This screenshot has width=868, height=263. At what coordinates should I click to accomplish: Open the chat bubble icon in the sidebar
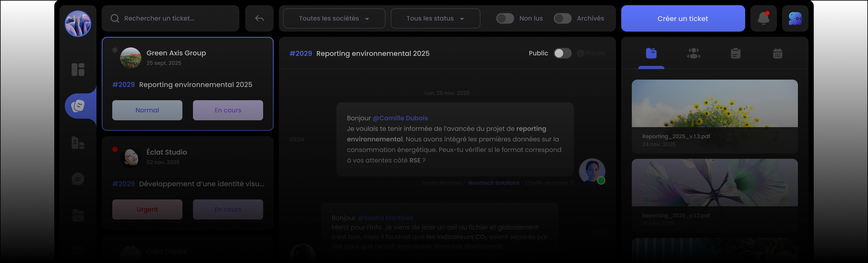tap(78, 179)
